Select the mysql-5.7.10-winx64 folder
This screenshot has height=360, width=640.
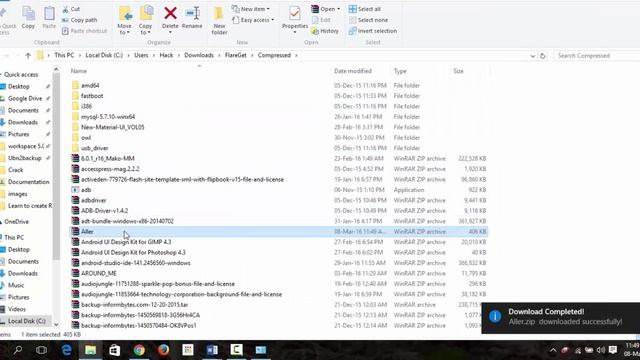pyautogui.click(x=108, y=117)
